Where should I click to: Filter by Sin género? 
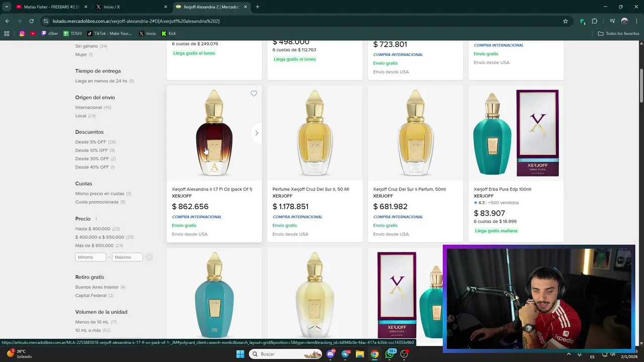[x=91, y=46]
